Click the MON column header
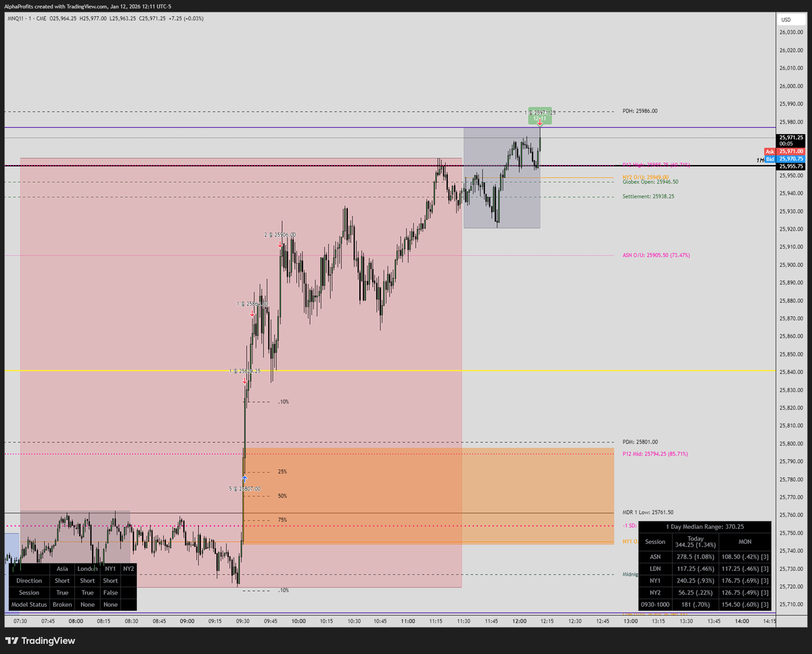This screenshot has height=654, width=812. tap(744, 542)
